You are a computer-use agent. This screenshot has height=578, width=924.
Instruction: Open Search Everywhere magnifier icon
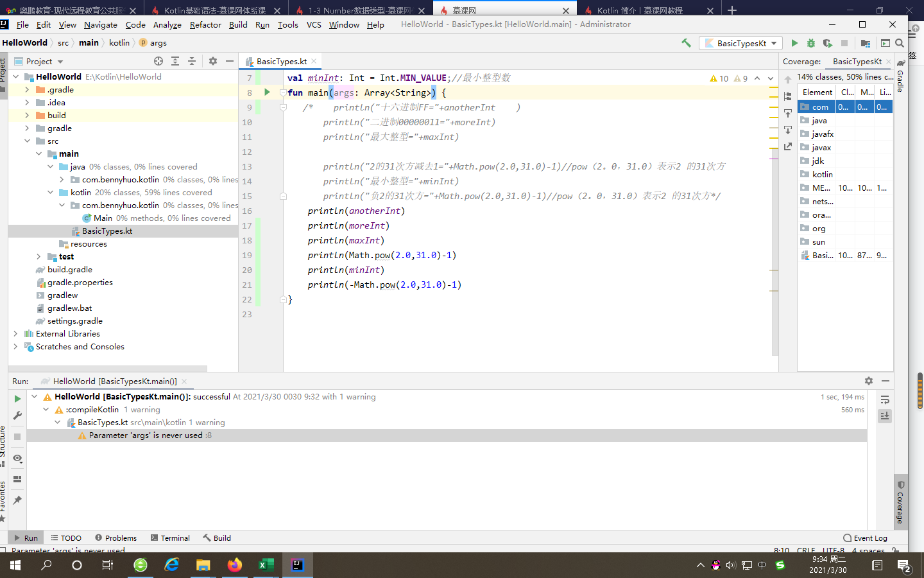click(900, 43)
